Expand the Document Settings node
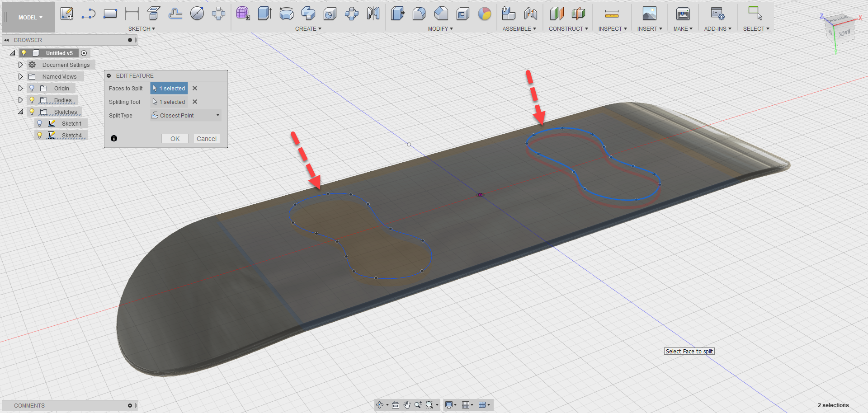 pos(20,65)
